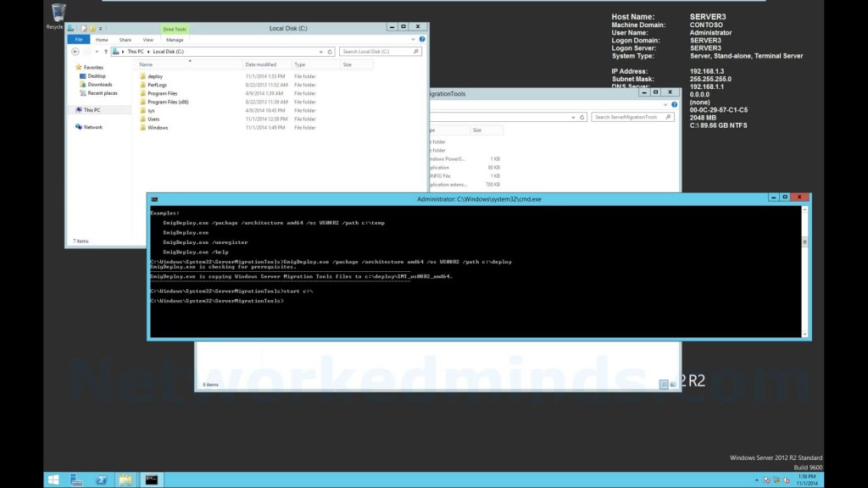Image resolution: width=868 pixels, height=488 pixels.
Task: Switch to details view in ServerMigrationTools window
Action: coord(665,385)
